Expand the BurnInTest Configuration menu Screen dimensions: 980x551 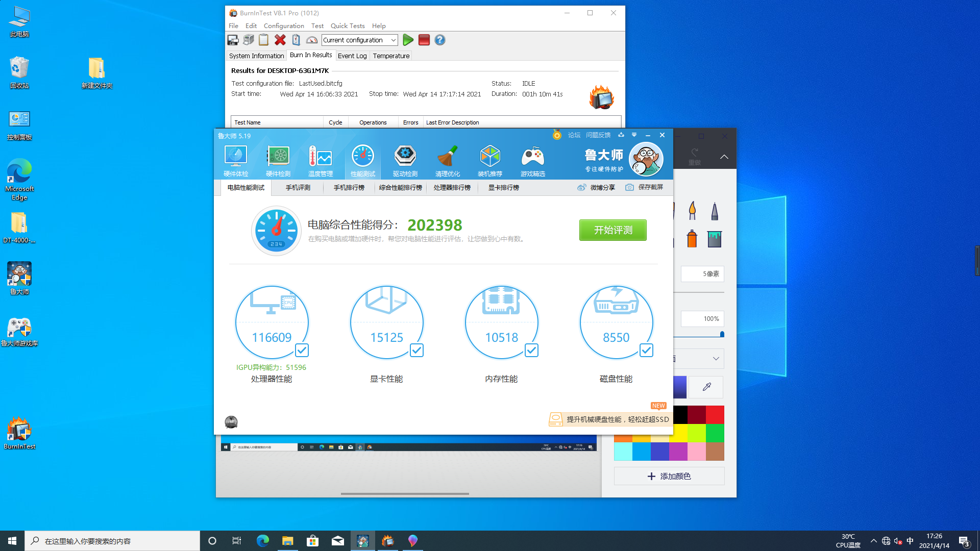point(283,26)
